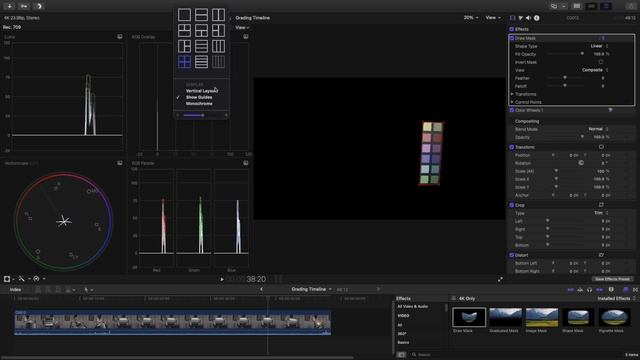Toggle the headphone audio skimming icon
The height and width of the screenshot is (360, 640).
click(589, 289)
